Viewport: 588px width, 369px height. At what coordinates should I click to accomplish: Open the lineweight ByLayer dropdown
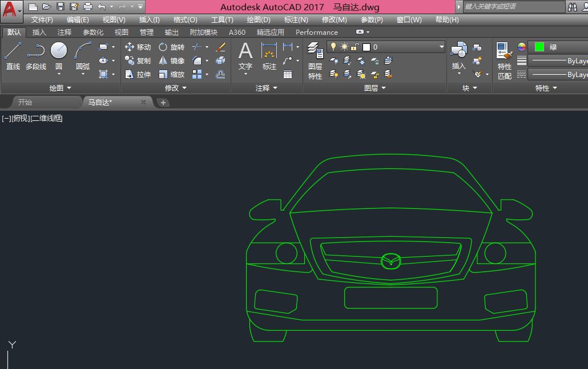coord(559,60)
